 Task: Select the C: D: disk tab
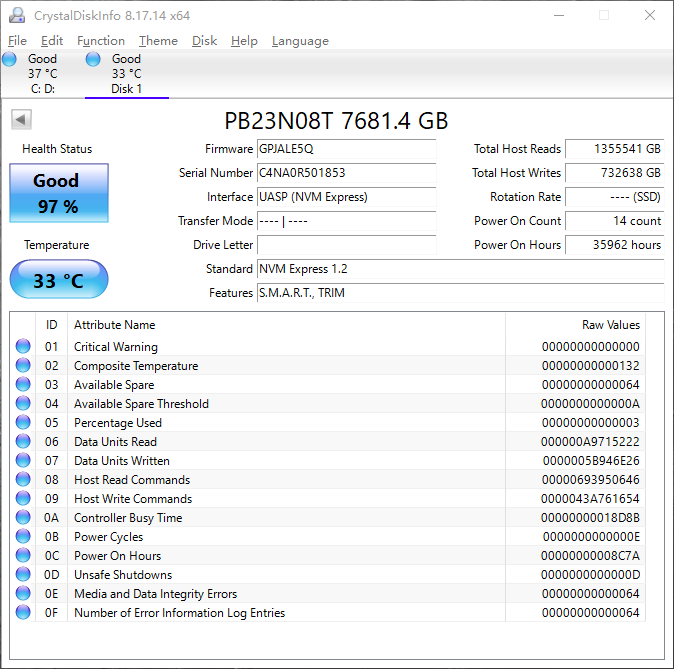[x=43, y=74]
